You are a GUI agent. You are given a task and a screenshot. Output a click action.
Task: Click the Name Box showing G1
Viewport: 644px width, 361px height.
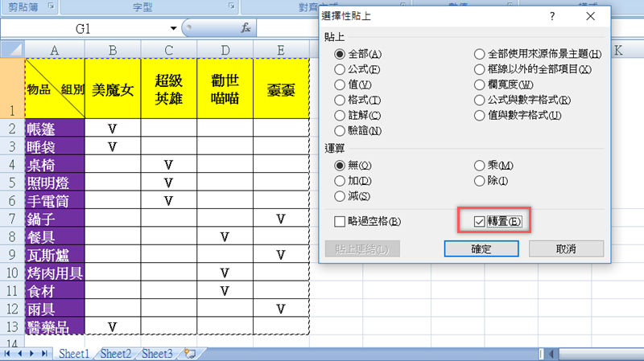[x=85, y=28]
